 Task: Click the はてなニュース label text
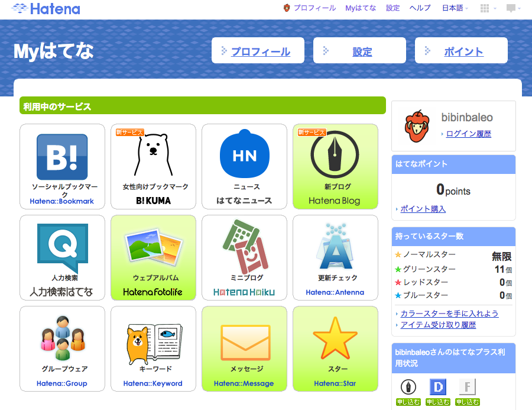244,201
